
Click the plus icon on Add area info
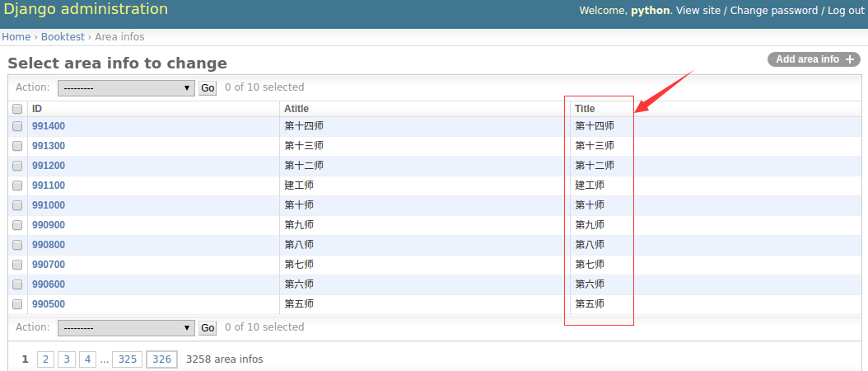click(x=850, y=59)
